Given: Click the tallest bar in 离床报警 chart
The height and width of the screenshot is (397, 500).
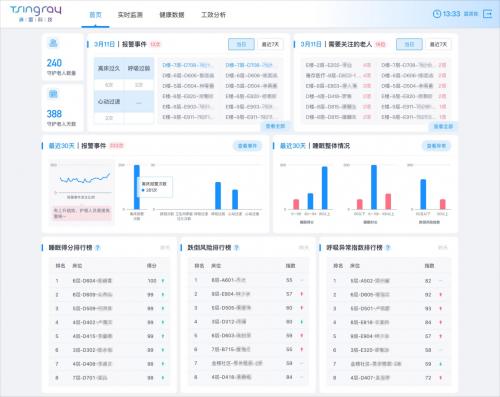Looking at the screenshot, I should [x=137, y=187].
